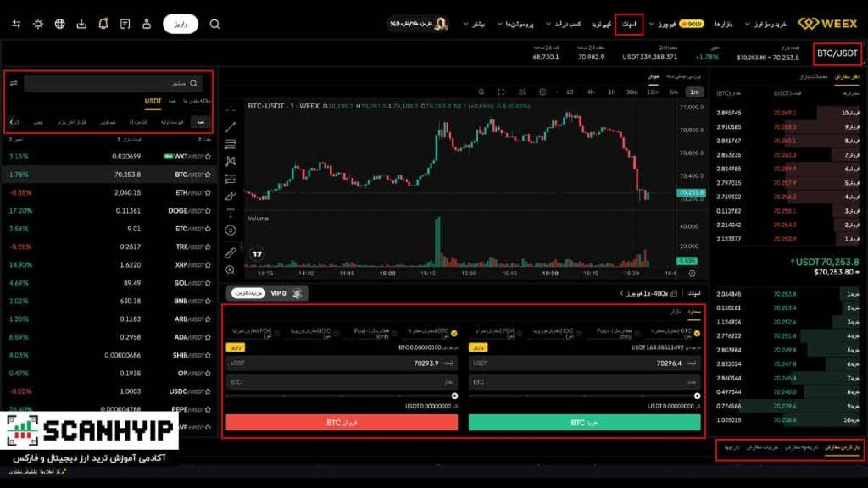Select the USDT tab in market list
Viewport: 868px width, 488px height.
(x=153, y=102)
